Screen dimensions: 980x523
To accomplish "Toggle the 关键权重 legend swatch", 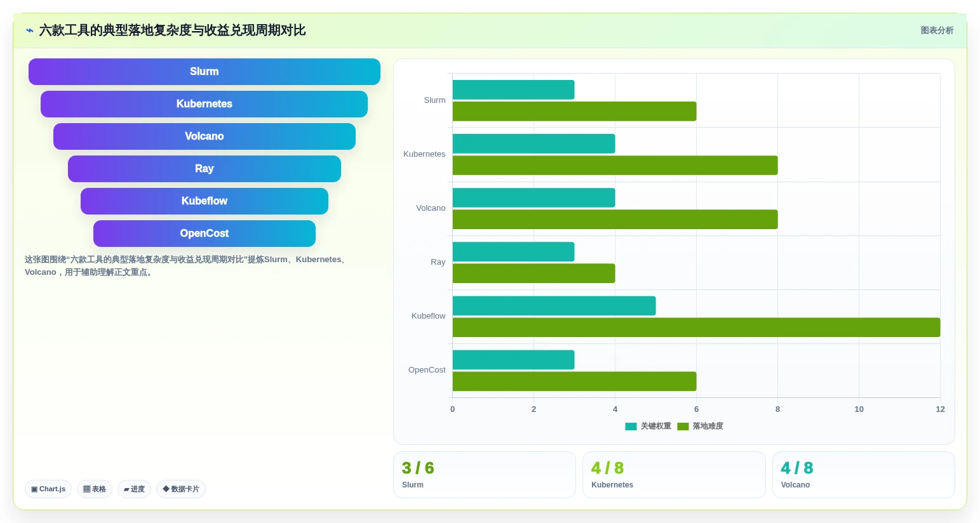I will tap(631, 427).
